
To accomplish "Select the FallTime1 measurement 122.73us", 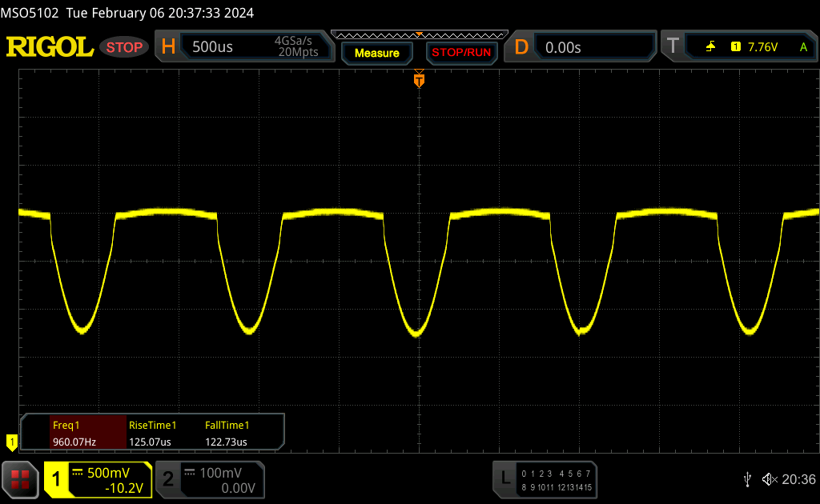I will tap(227, 434).
